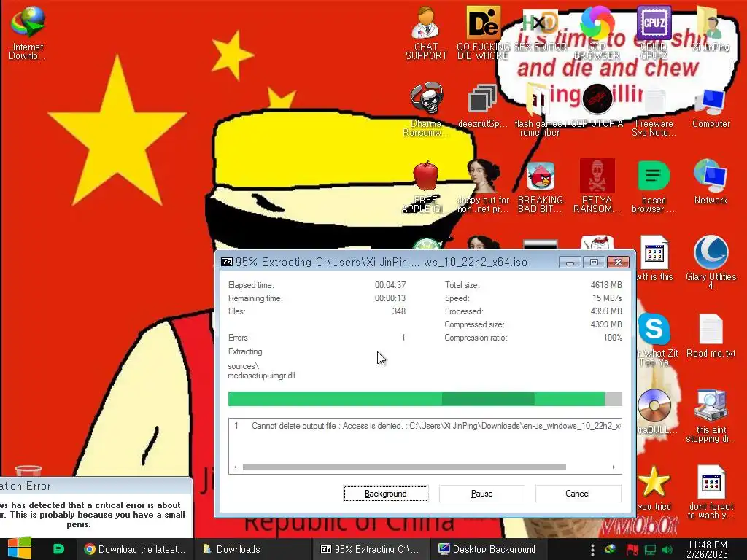Cancel the ISO extraction
This screenshot has height=560, width=747.
coord(578,494)
